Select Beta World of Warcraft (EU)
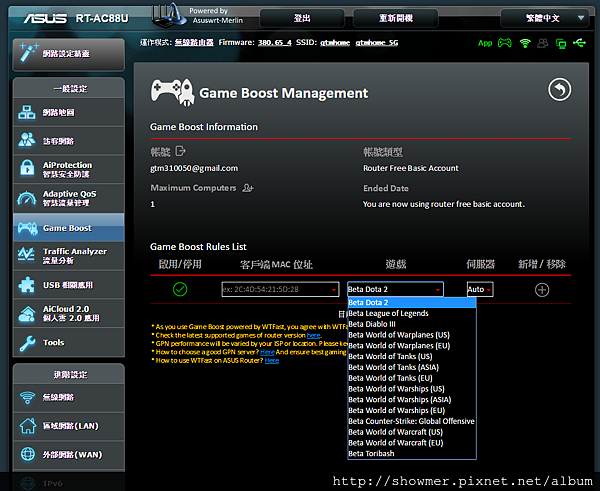This screenshot has width=600, height=491. pos(412,443)
